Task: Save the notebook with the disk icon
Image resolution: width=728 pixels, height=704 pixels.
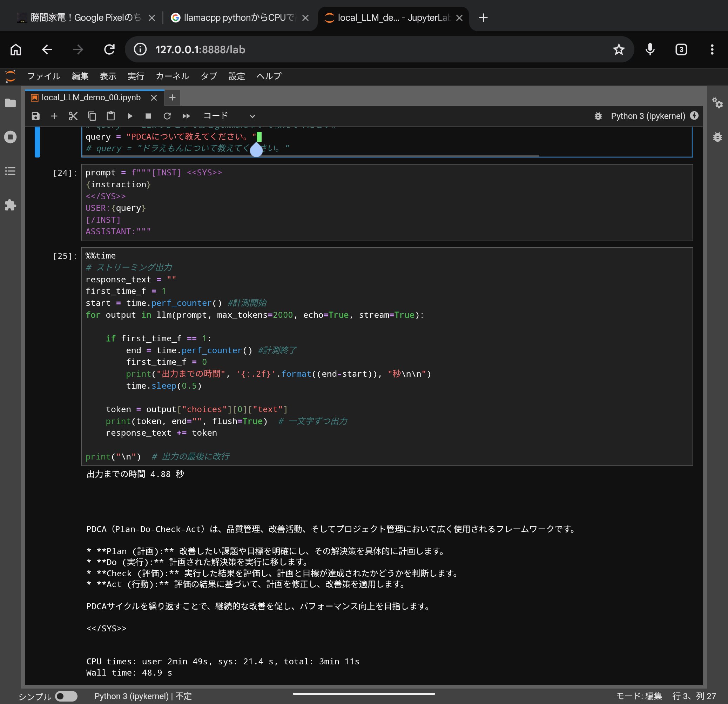Action: 35,116
